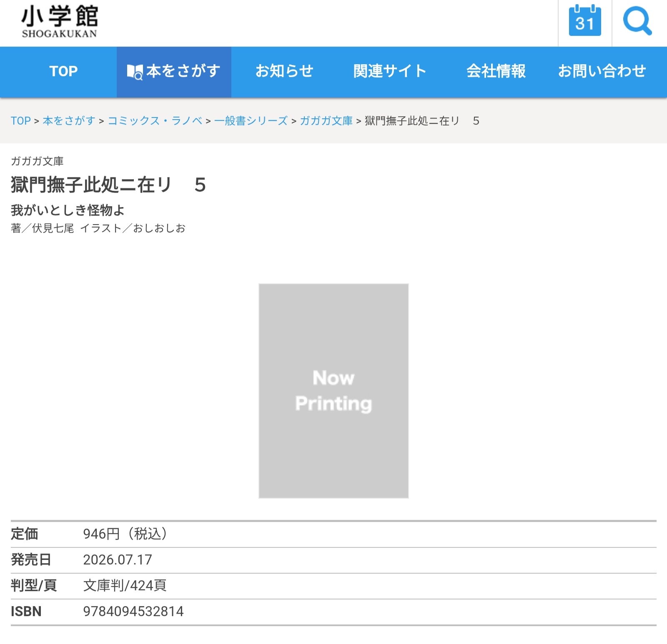
Task: Click the 発売日 row label
Action: [31, 560]
